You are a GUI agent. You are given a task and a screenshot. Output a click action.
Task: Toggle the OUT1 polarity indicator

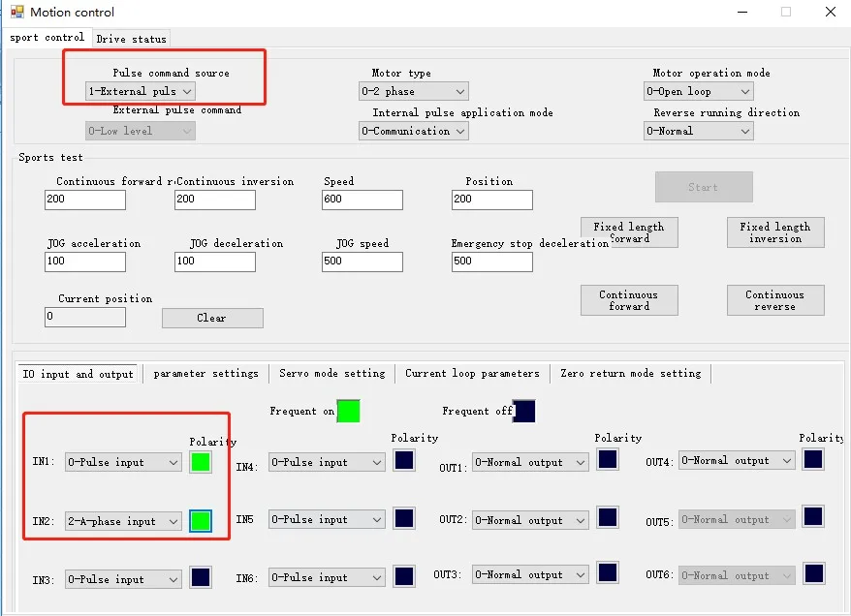(x=608, y=459)
